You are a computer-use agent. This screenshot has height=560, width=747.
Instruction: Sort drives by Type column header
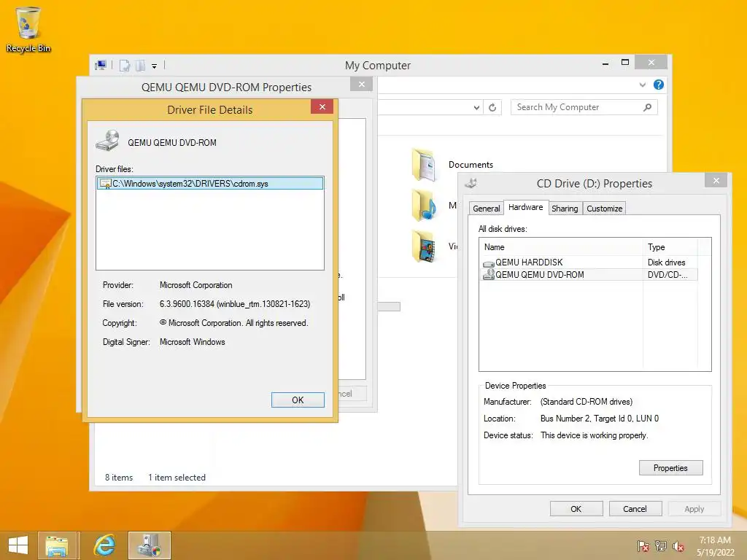(670, 246)
